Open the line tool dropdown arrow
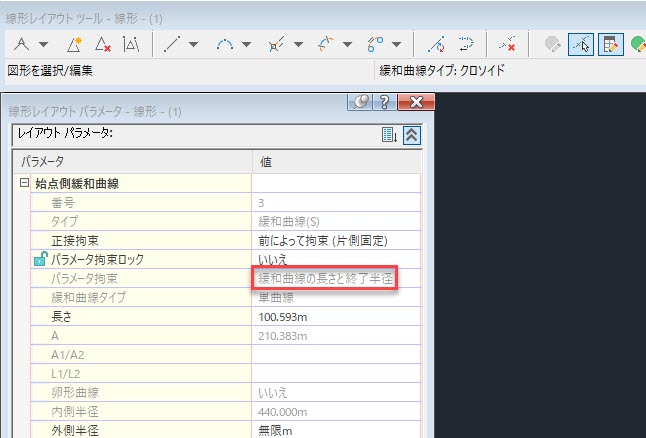 click(193, 44)
